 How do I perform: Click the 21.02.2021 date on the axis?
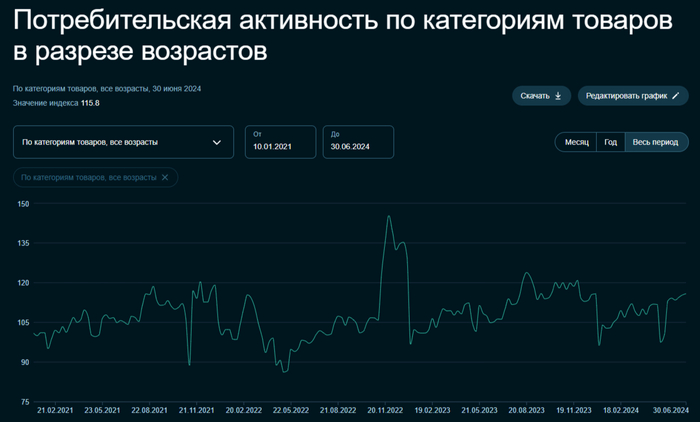click(56, 410)
